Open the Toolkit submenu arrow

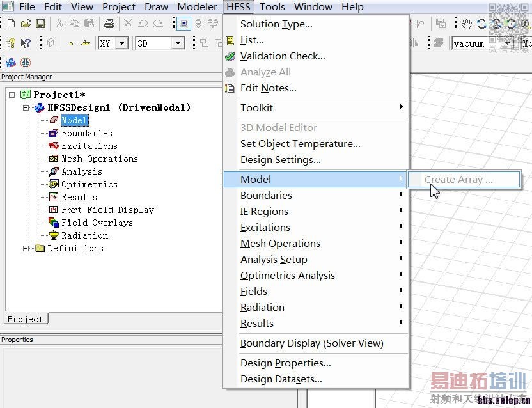coord(401,107)
